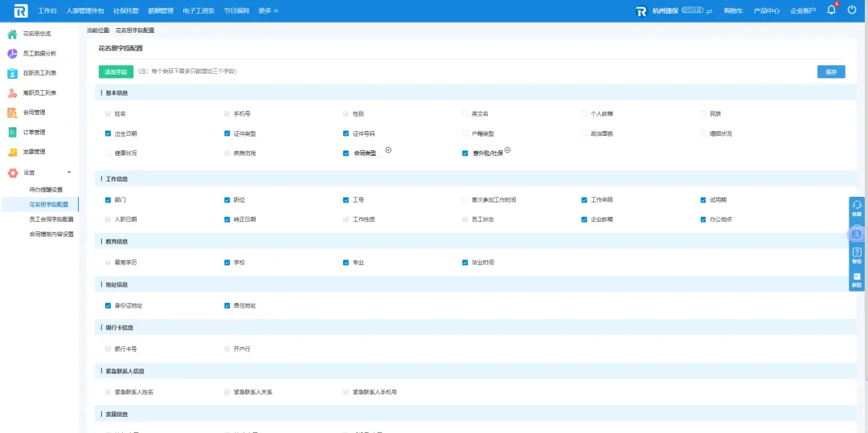This screenshot has height=433, width=868.
Task: Click the 订单管理 green document icon
Action: pos(12,133)
